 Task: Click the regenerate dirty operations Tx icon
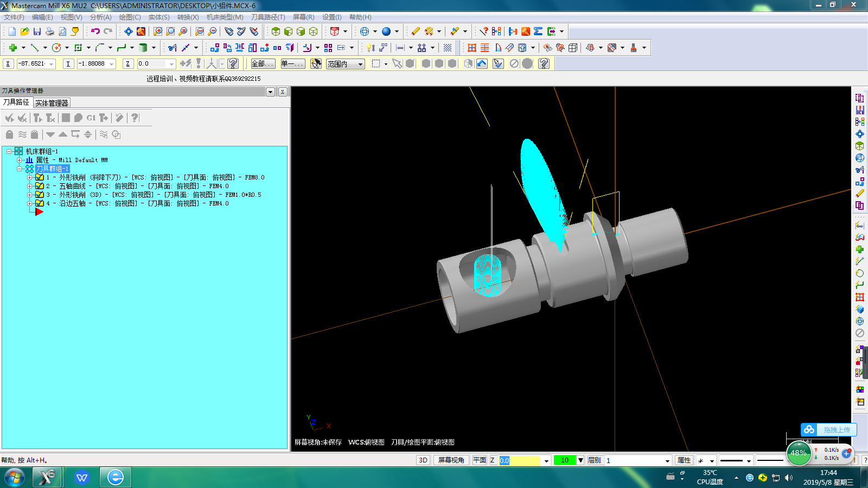point(50,118)
